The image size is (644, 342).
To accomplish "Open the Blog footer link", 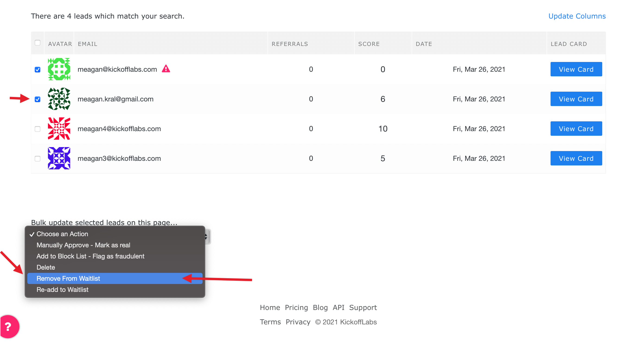I will point(320,307).
